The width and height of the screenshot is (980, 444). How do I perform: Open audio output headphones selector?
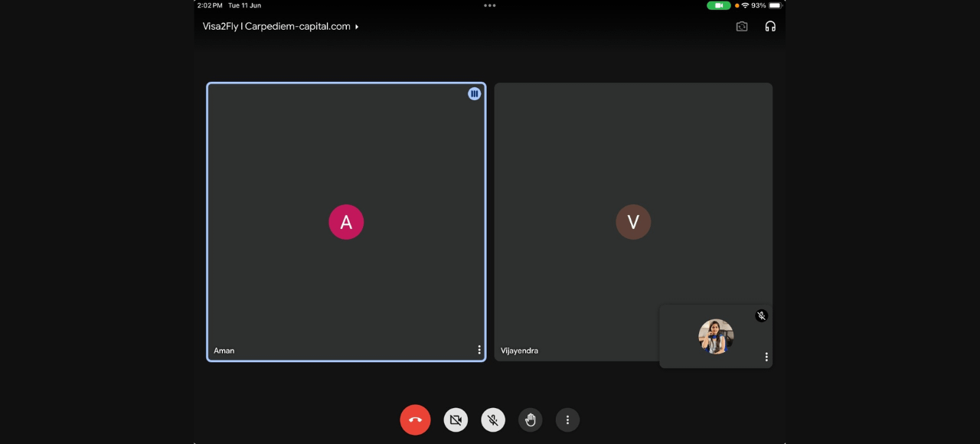770,27
